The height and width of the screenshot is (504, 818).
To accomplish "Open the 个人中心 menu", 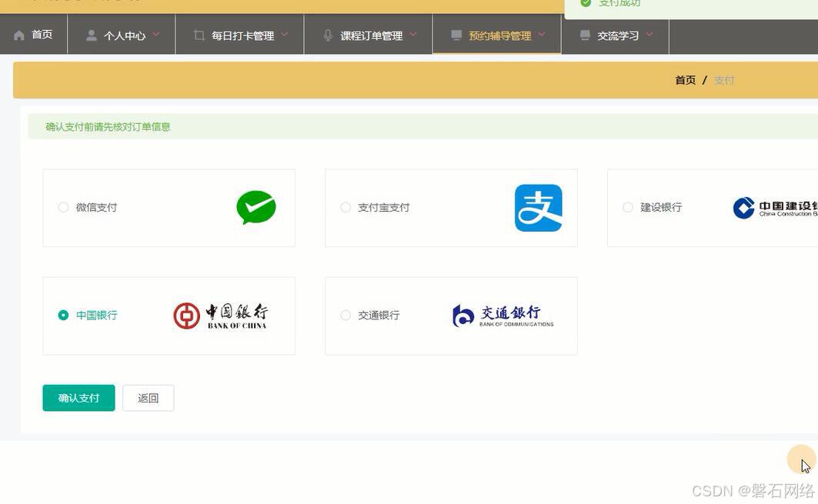I will 122,35.
